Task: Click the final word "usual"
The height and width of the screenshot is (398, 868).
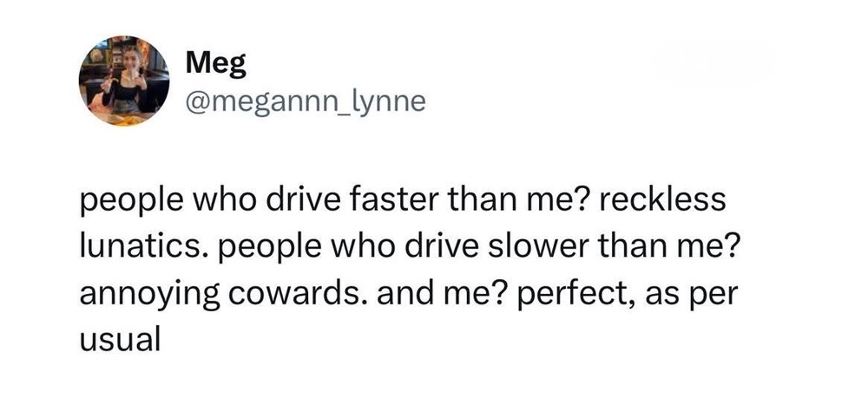Action: (120, 341)
